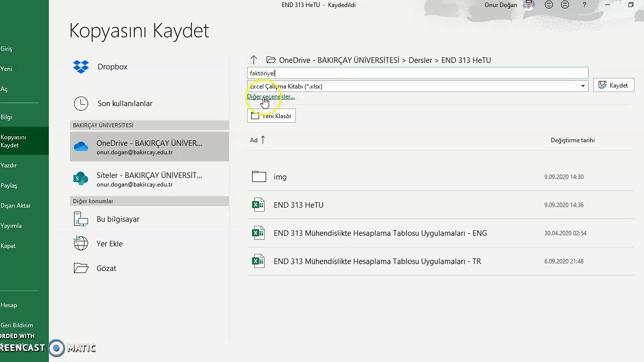Screen dimensions: 644x362
Task: Open the Dışarı Aktar backstage tab
Action: click(x=16, y=206)
